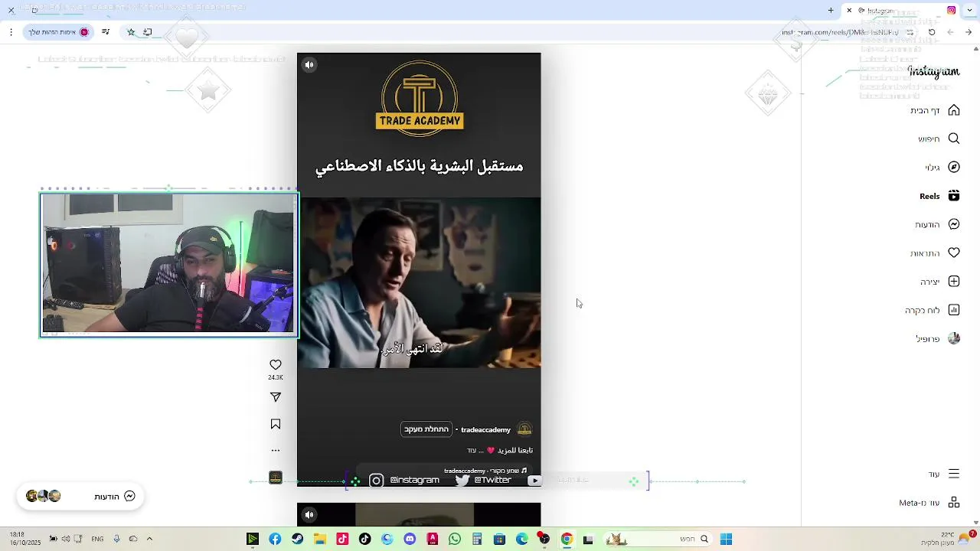Share the reel with the paper-plane icon
This screenshot has width=980, height=551.
276,397
